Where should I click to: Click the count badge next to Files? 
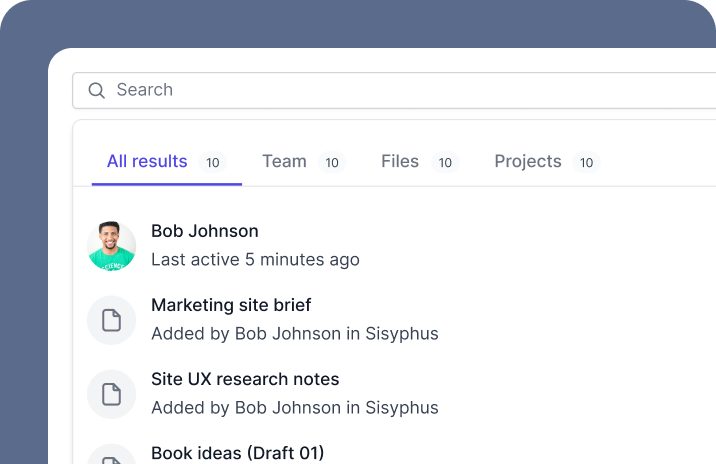point(445,162)
